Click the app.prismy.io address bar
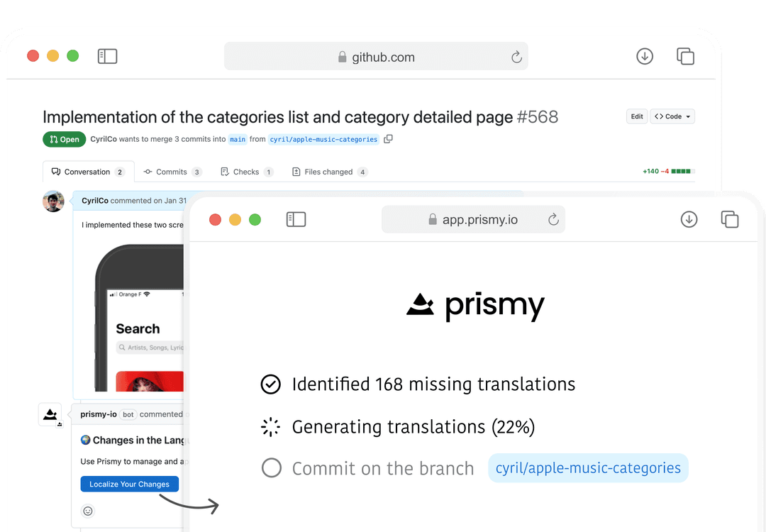This screenshot has height=532, width=766. click(474, 220)
